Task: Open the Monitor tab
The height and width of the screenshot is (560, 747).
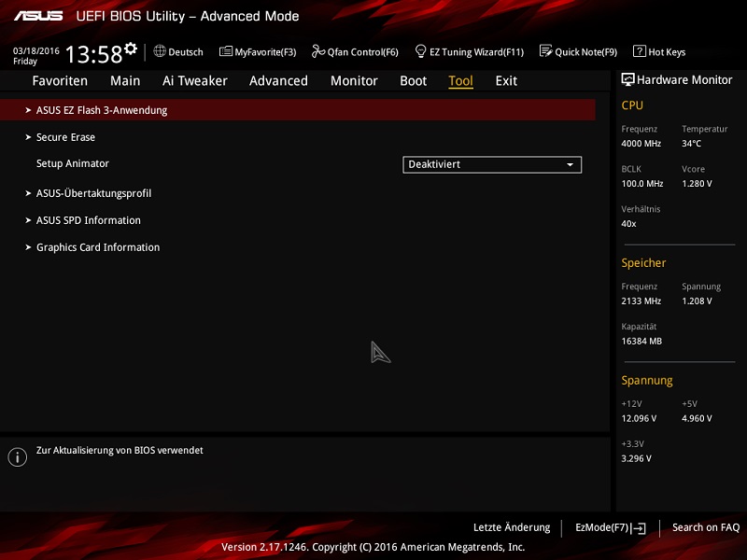Action: click(354, 81)
